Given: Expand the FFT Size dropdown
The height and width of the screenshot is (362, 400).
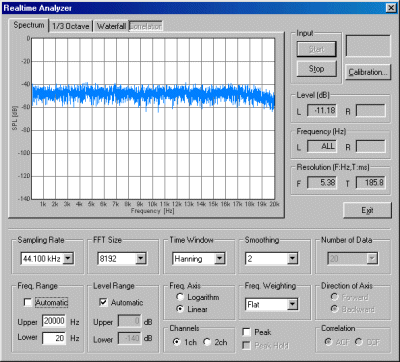Looking at the screenshot, I should 140,258.
